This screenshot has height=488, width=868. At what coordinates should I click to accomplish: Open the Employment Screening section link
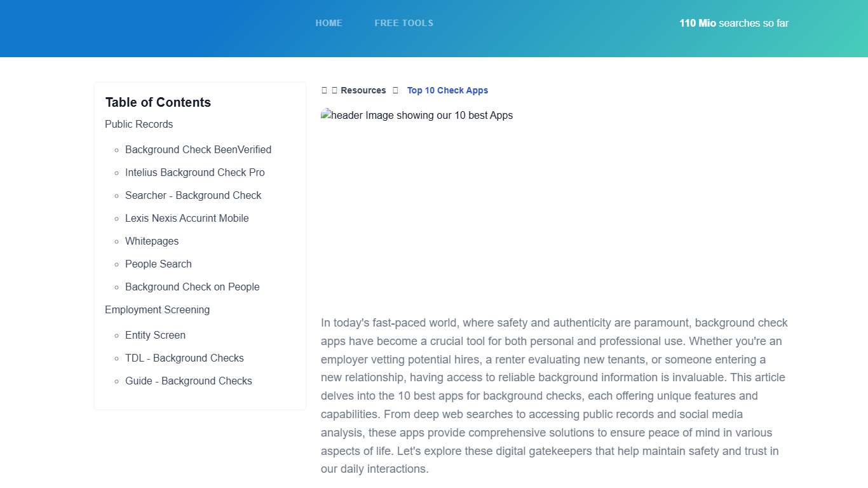(157, 309)
